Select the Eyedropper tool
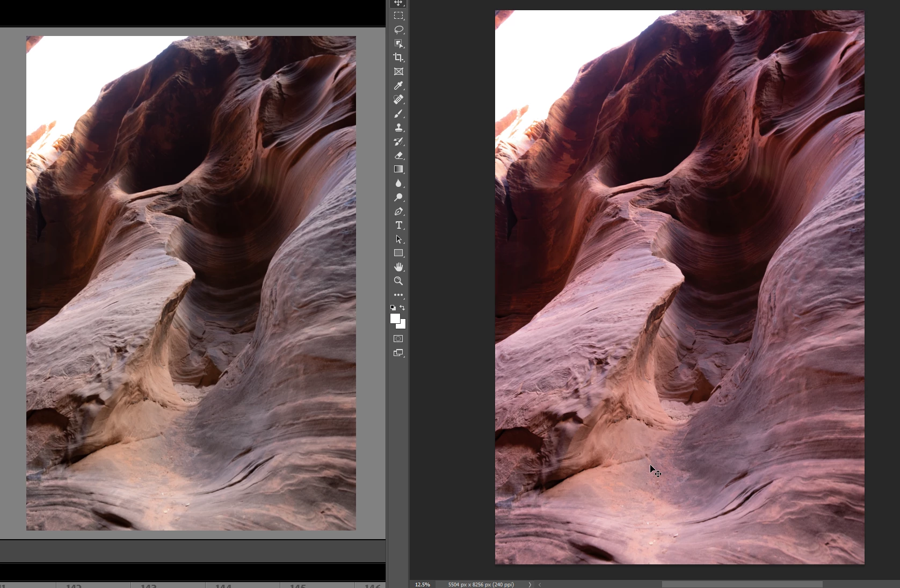The image size is (900, 588). tap(398, 85)
